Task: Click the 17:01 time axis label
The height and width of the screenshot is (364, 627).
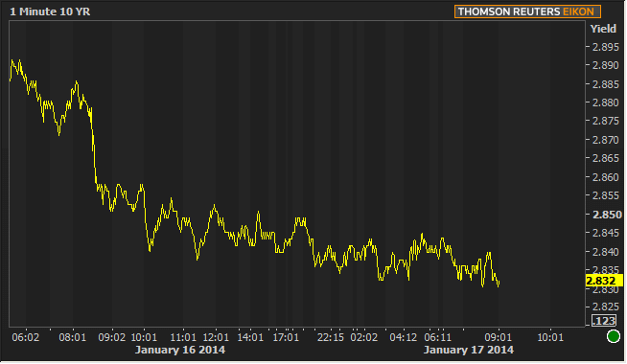Action: coord(286,337)
